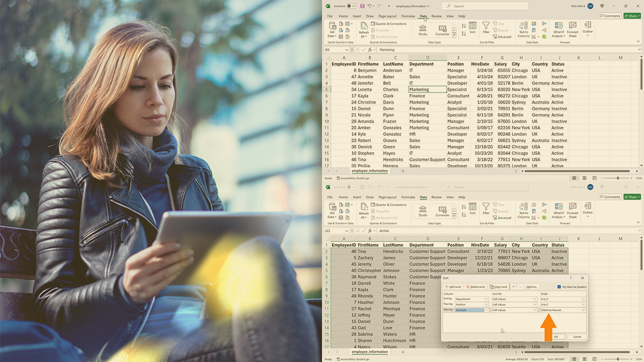The height and width of the screenshot is (362, 644).
Task: Click Filter funnel in the window with D5 selected
Action: [x=486, y=28]
